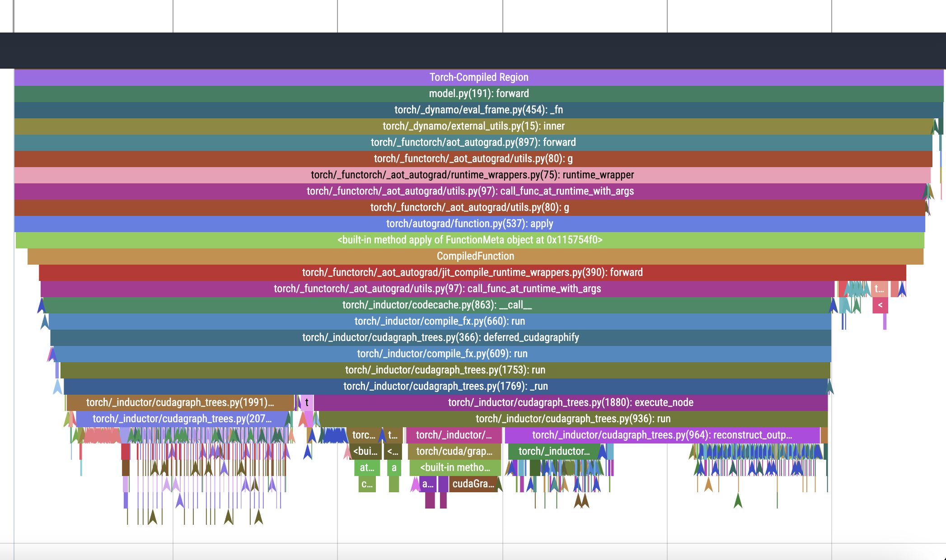Click the model.py(191): forward frame
Image resolution: width=946 pixels, height=560 pixels.
tap(479, 93)
